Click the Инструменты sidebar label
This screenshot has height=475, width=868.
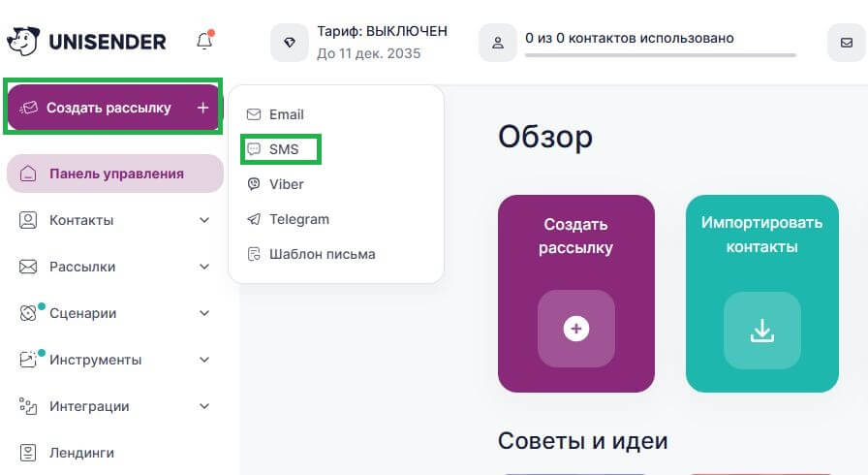95,360
